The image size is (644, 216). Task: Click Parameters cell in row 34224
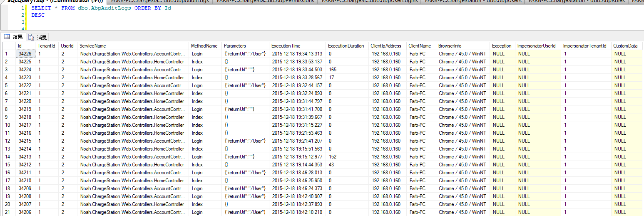pyautogui.click(x=246, y=70)
